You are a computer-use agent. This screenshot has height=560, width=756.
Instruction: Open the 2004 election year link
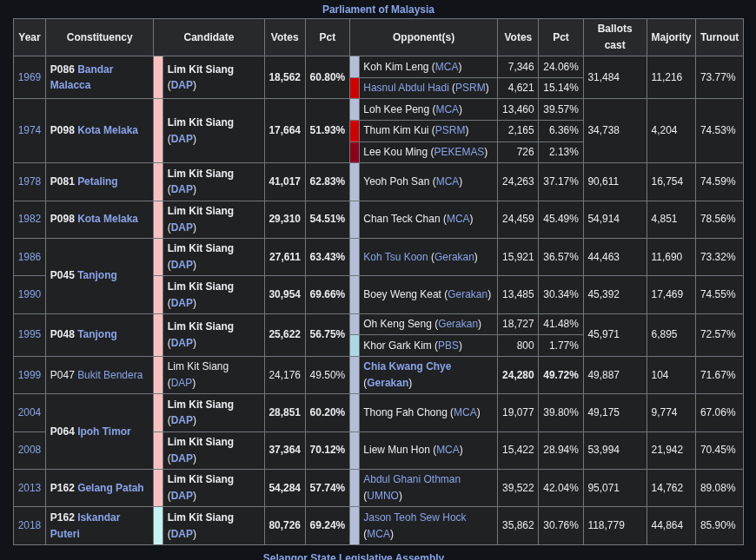coord(30,412)
